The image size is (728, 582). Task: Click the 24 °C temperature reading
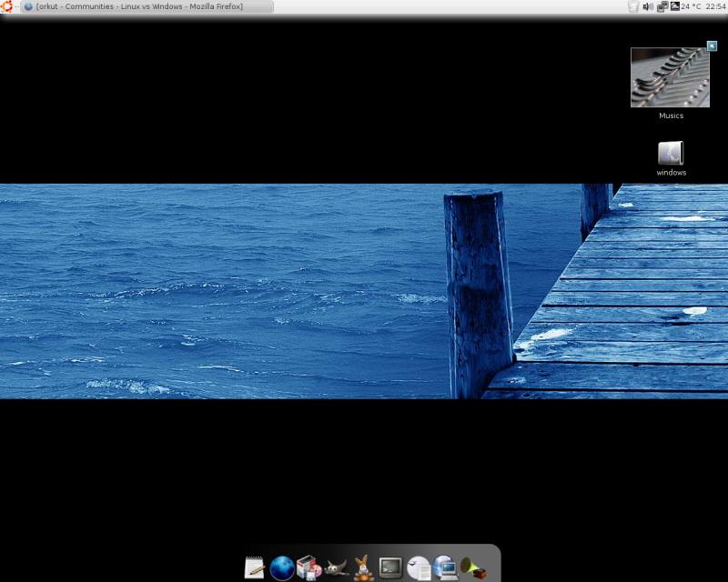point(691,6)
